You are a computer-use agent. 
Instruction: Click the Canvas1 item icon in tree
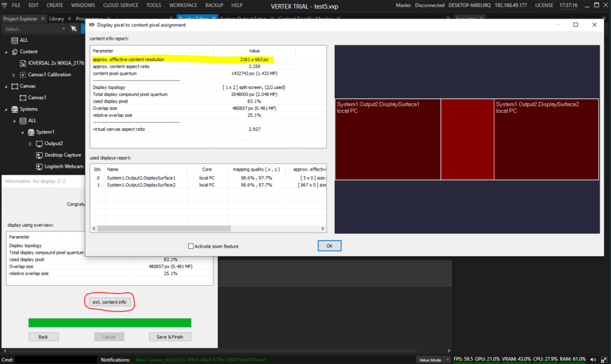[x=23, y=97]
